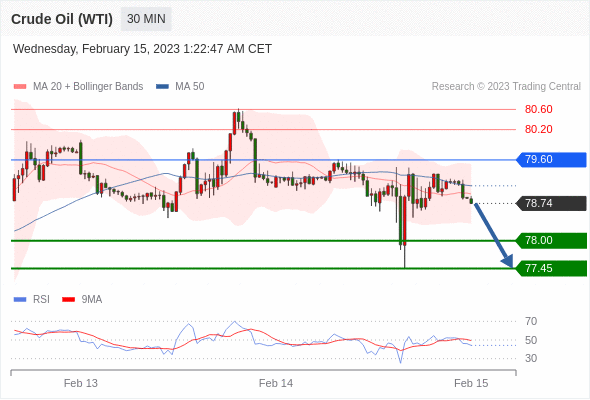Click the Crude Oil (WTI) title
The height and width of the screenshot is (400, 590).
[x=62, y=19]
